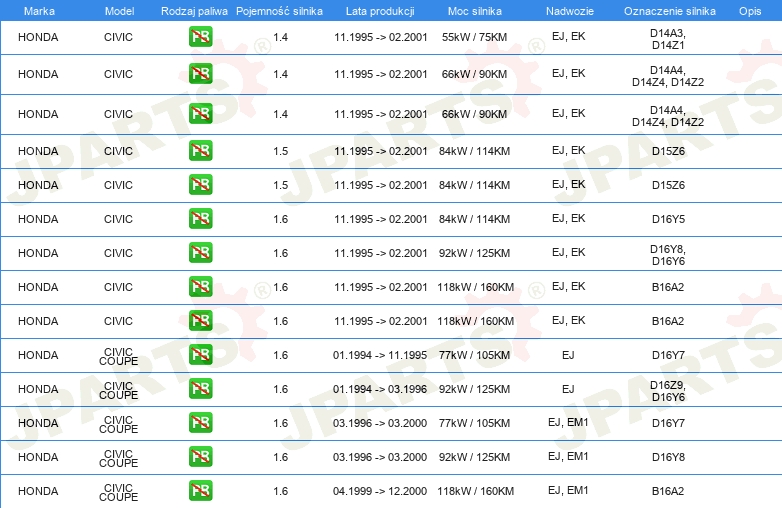Click the Moc silnika column header
The height and width of the screenshot is (508, 782).
coord(475,11)
